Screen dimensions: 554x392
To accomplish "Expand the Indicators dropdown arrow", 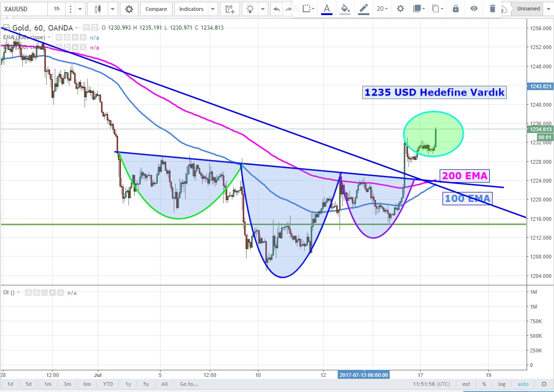I will pyautogui.click(x=213, y=9).
